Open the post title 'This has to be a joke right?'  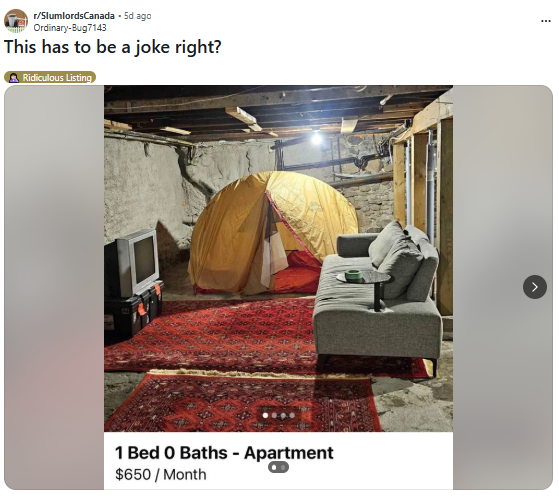tap(113, 47)
